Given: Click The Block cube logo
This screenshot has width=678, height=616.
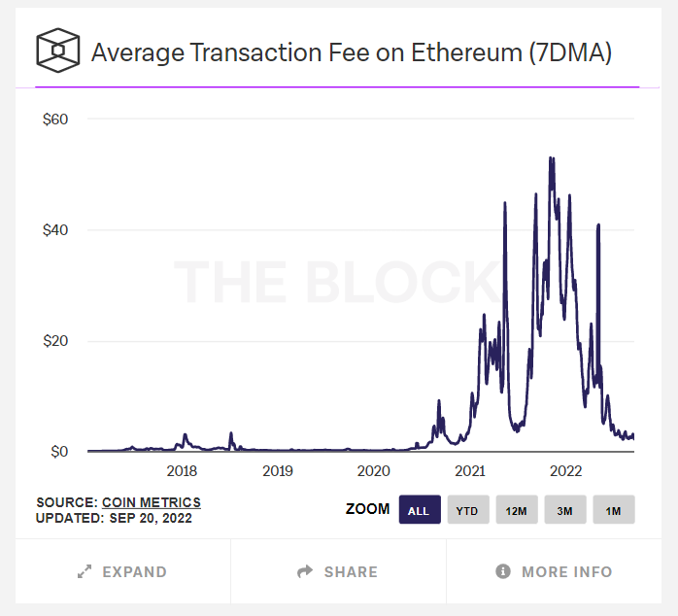Looking at the screenshot, I should click(58, 51).
